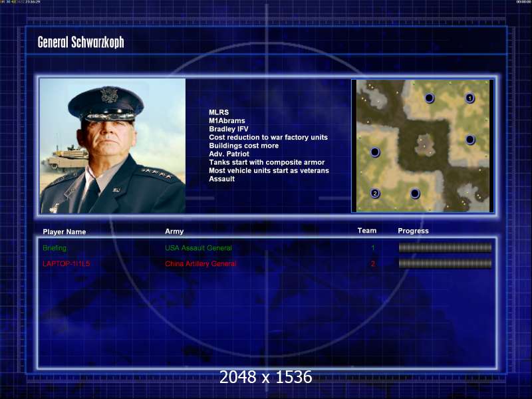Click General Schwarzkoph portrait image
This screenshot has width=532, height=399.
112,146
